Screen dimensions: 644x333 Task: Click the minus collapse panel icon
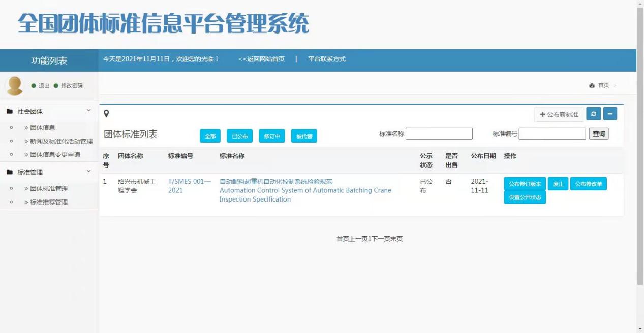610,114
